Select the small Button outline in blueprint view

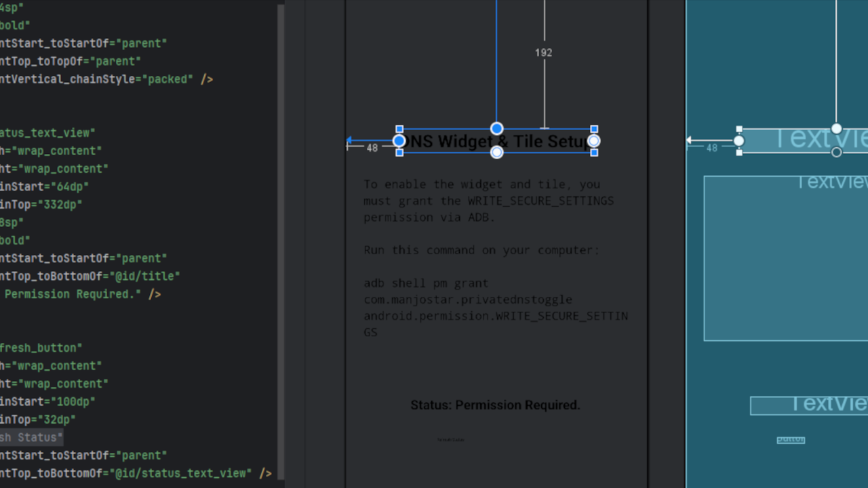point(791,440)
